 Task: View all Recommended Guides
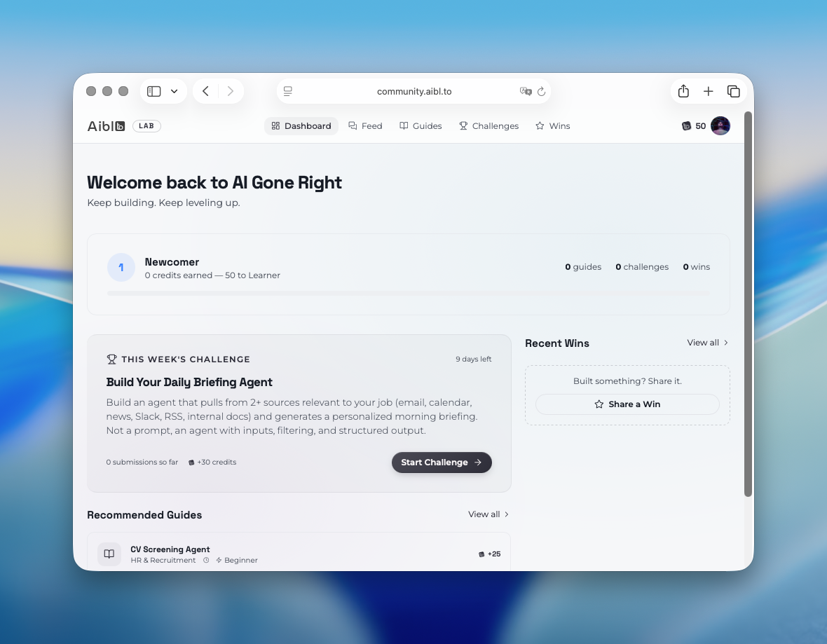point(488,514)
